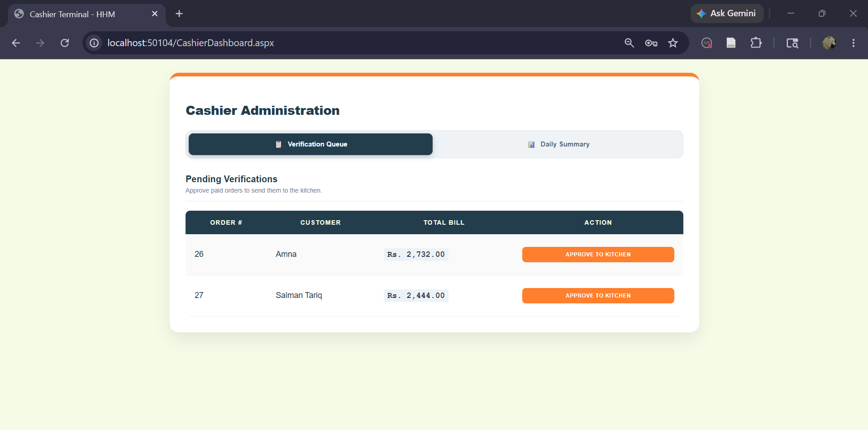Open saved passwords key icon

click(651, 43)
